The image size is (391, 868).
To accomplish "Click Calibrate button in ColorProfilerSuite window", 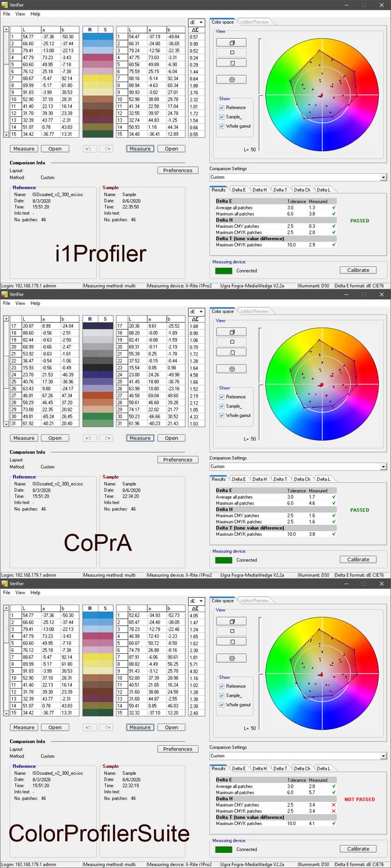I will pyautogui.click(x=358, y=849).
